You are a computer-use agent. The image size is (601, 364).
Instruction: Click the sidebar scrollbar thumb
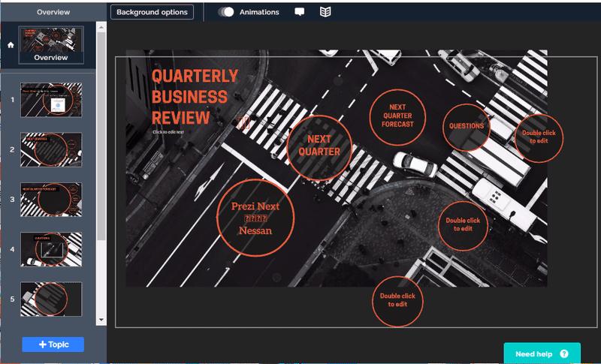click(101, 136)
